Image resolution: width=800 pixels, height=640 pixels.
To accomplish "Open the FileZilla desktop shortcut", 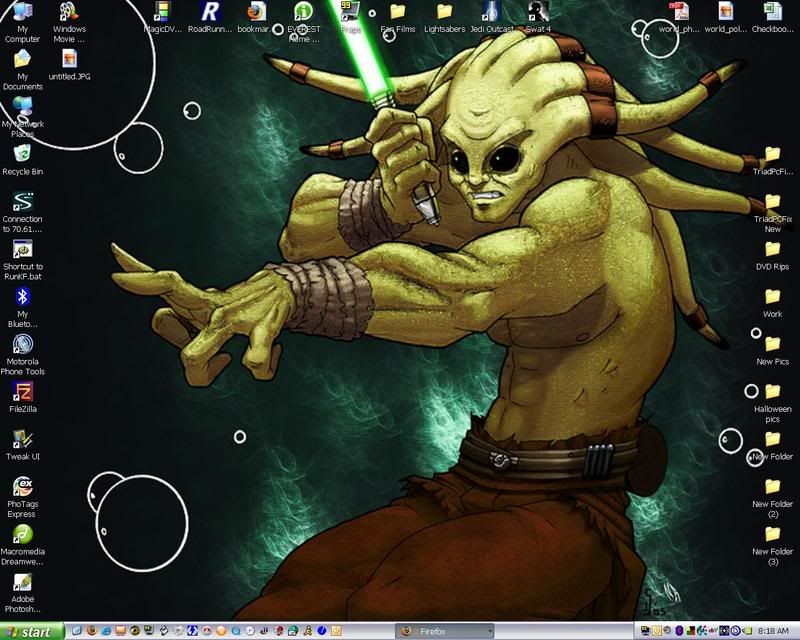I will 22,392.
